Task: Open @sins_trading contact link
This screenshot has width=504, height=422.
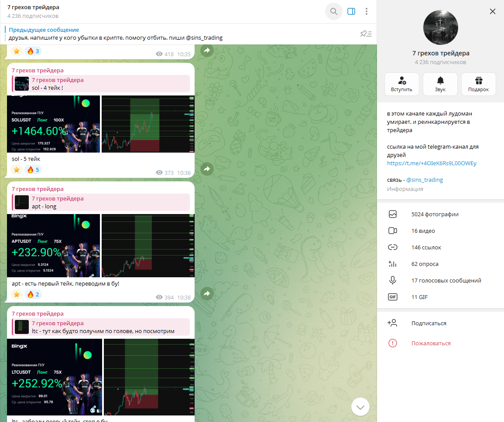Action: [425, 180]
